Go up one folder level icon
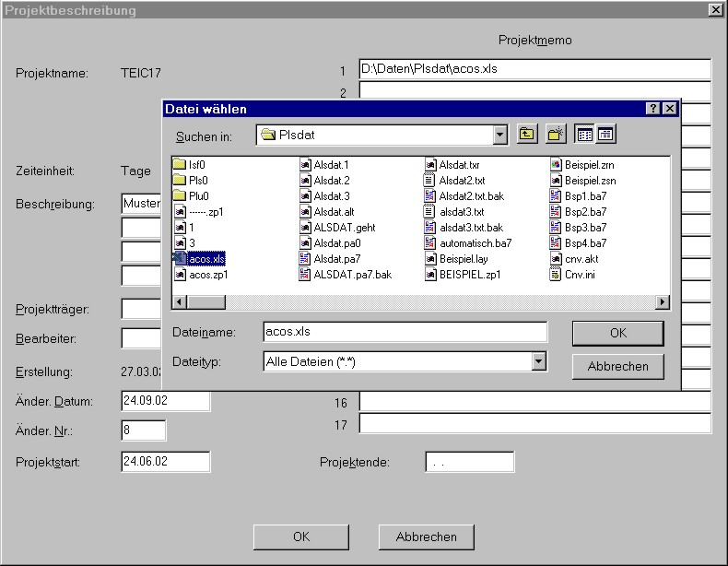728x566 pixels. coord(527,135)
